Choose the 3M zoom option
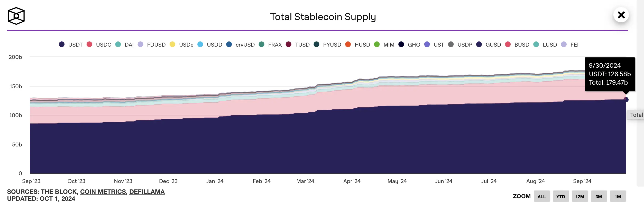 click(599, 196)
